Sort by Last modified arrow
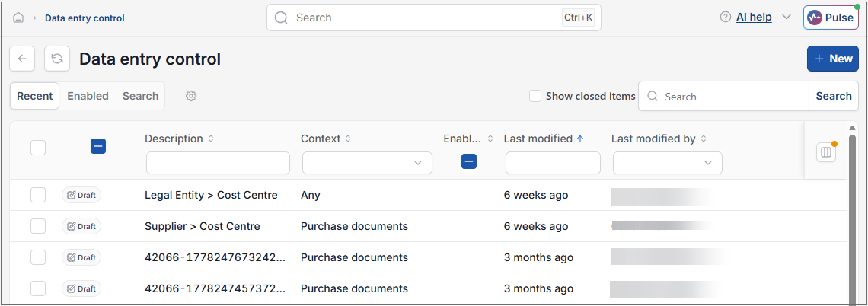868x306 pixels. tap(580, 139)
